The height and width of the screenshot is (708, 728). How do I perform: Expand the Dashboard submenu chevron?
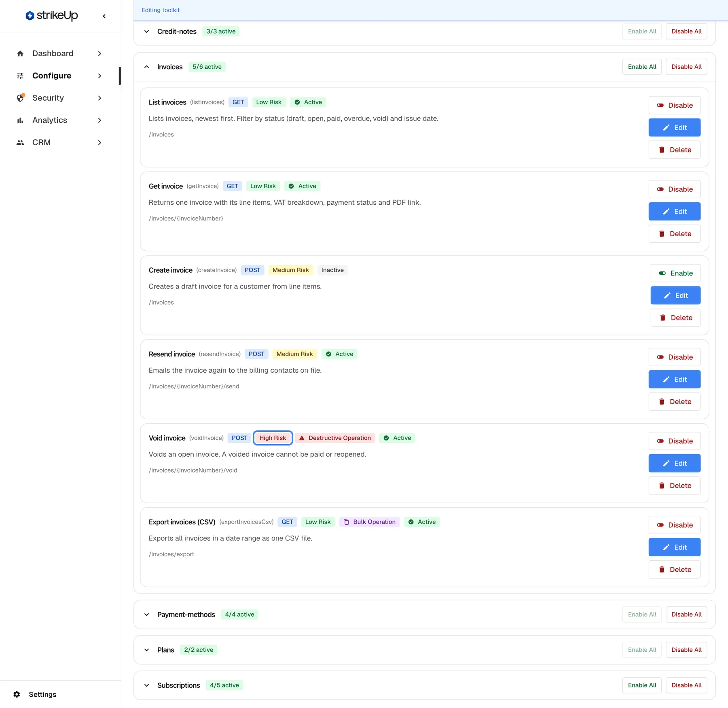(x=99, y=53)
